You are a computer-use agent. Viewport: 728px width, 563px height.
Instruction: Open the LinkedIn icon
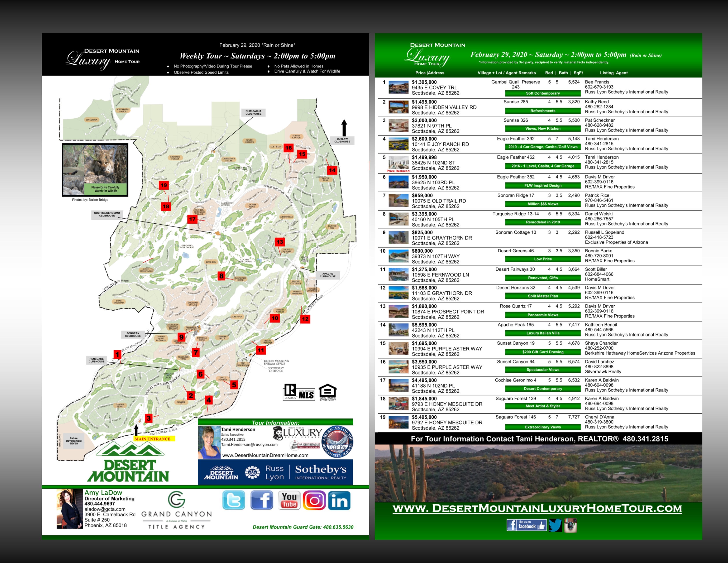pyautogui.click(x=339, y=500)
